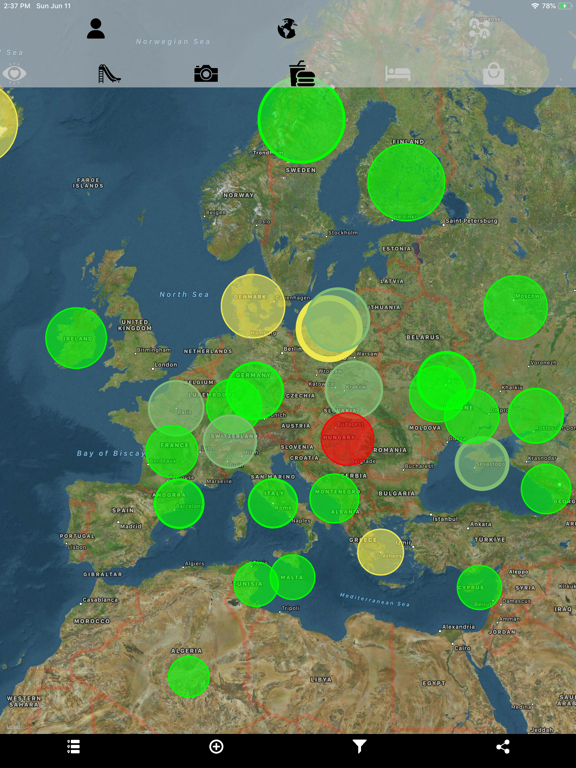Tap the "TÜRKIYE" map label
The height and width of the screenshot is (768, 576).
tap(490, 539)
